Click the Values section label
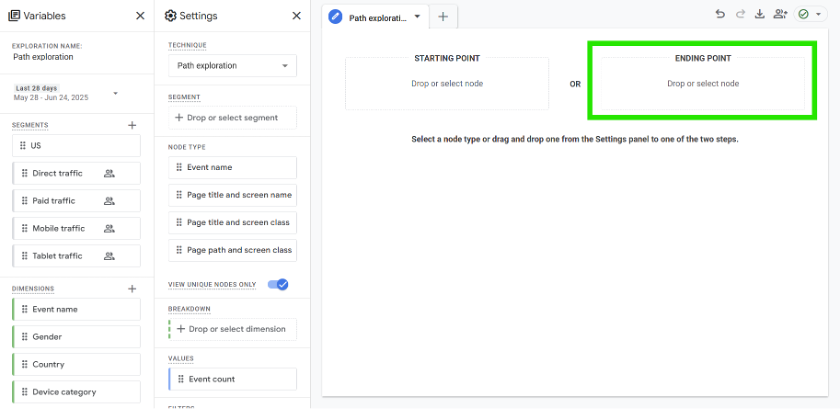This screenshot has width=840, height=410. 181,359
